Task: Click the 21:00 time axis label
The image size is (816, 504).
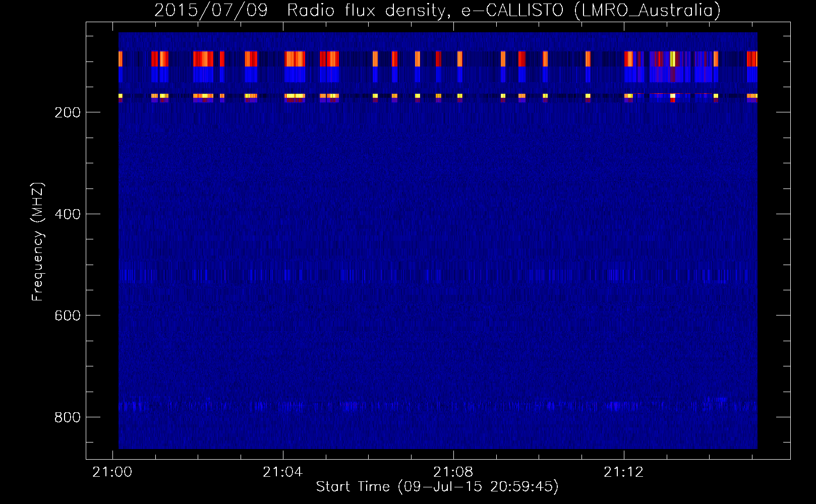Action: click(x=112, y=472)
